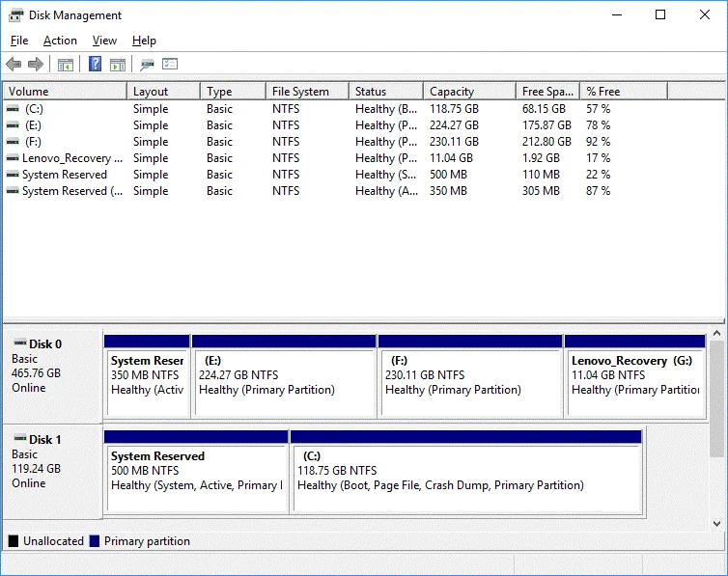Sort by the Status column header
This screenshot has width=728, height=576.
pyautogui.click(x=386, y=92)
